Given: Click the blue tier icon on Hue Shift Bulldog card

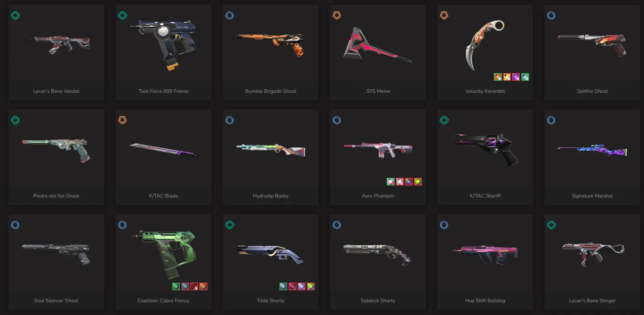Looking at the screenshot, I should tap(444, 225).
